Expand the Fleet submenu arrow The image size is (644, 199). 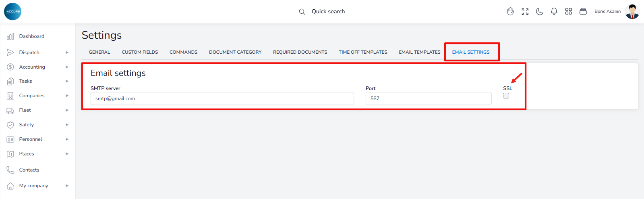pyautogui.click(x=67, y=110)
